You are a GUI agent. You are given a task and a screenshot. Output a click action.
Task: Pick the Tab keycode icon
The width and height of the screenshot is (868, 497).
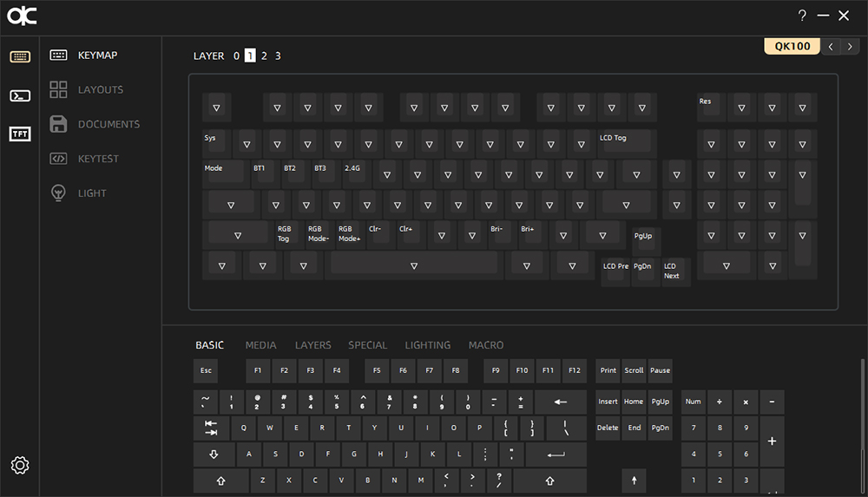211,428
